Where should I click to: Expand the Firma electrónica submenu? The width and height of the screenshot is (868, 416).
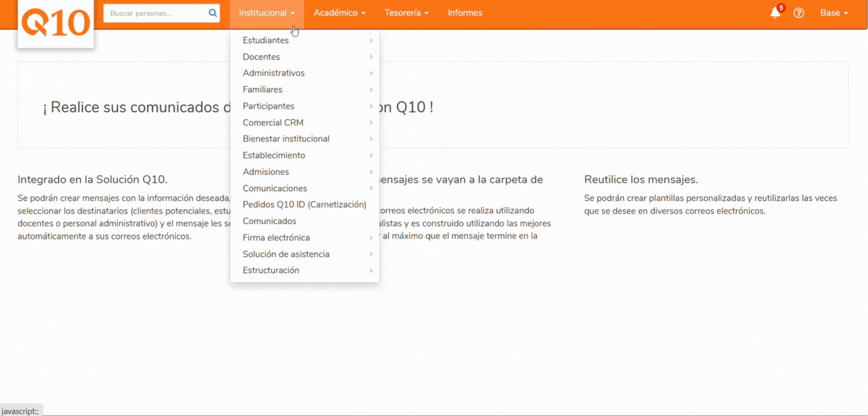click(x=305, y=238)
